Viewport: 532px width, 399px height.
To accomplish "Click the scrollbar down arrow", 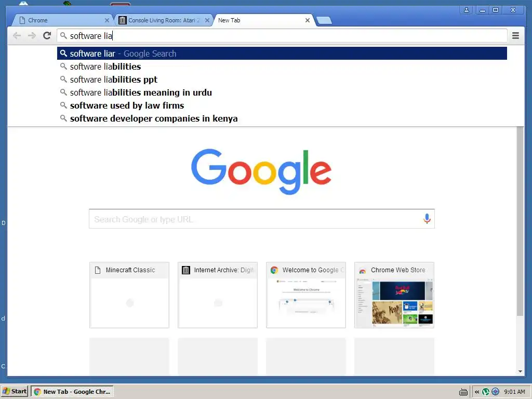I will 520,371.
